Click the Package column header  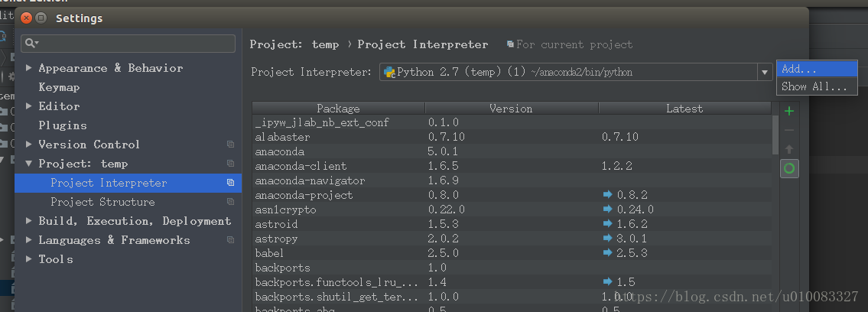[338, 109]
